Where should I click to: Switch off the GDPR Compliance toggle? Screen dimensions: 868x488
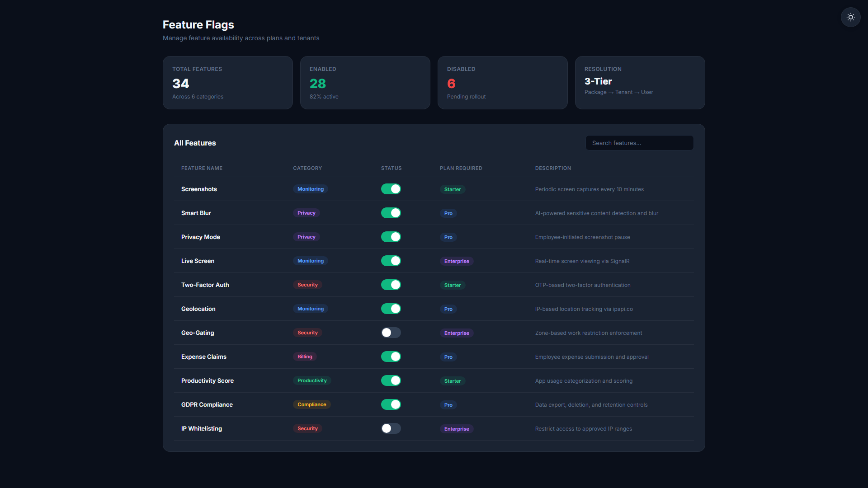[391, 404]
